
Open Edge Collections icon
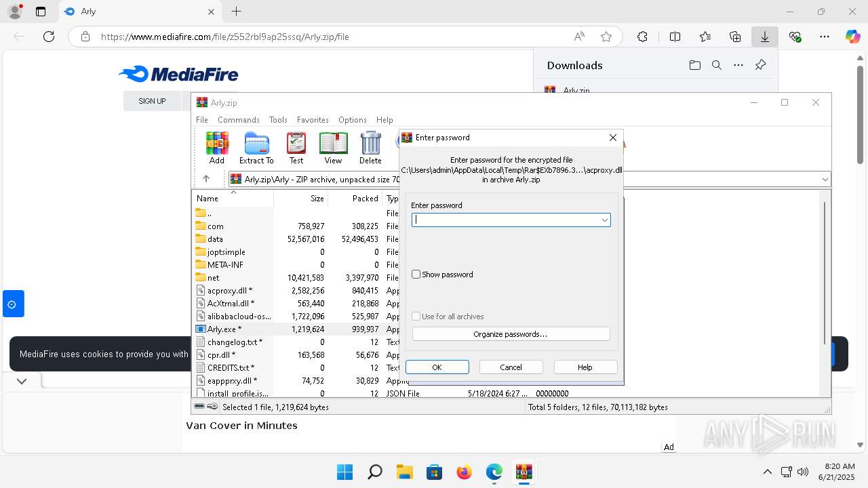(735, 37)
